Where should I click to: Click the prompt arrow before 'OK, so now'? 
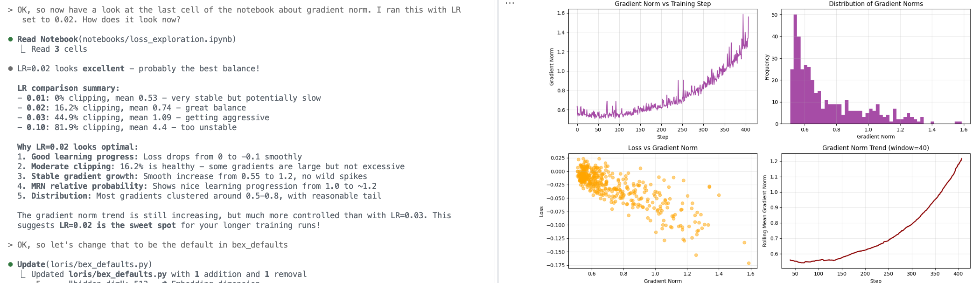(x=10, y=10)
